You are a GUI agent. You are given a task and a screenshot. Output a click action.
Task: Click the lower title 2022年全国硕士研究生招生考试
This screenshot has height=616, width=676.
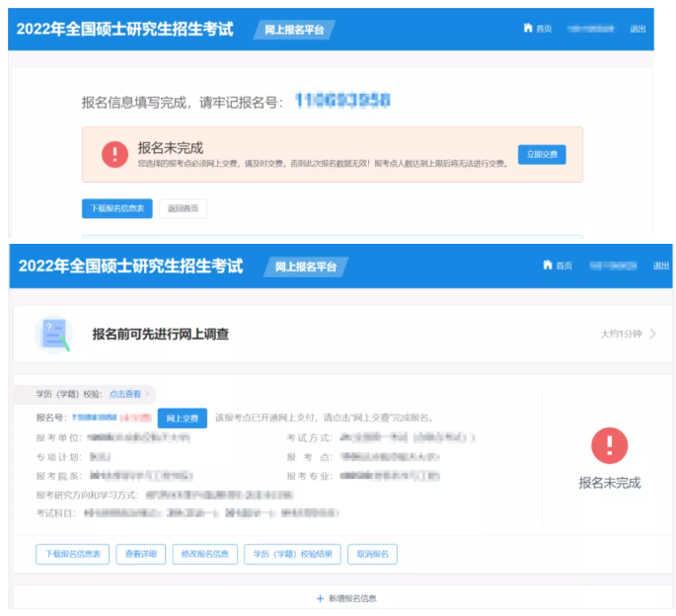(130, 266)
